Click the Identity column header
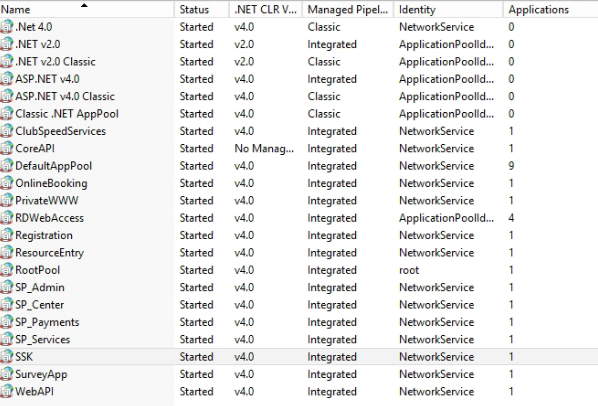 (448, 9)
